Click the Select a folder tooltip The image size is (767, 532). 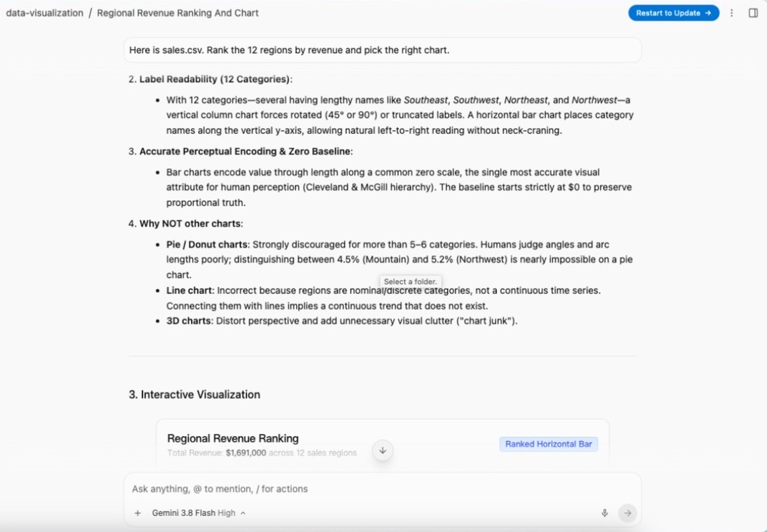(410, 281)
